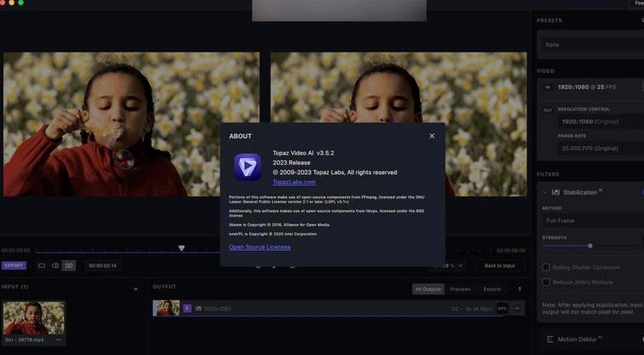Select the input video thumbnail

point(33,318)
